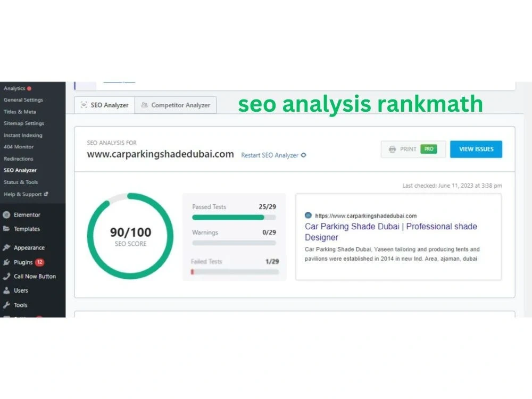Switch to SEO Analyzer tab
The width and height of the screenshot is (532, 399).
pyautogui.click(x=104, y=105)
